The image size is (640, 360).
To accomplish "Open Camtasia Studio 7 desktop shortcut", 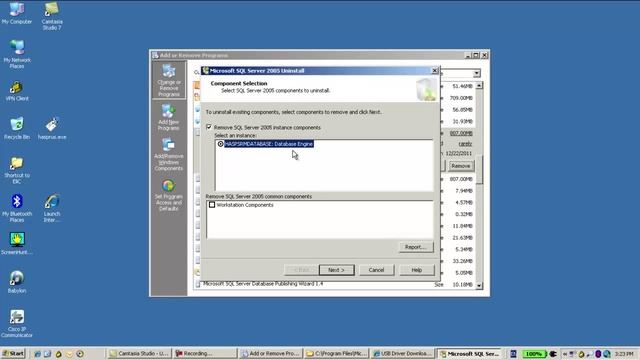I will 52,16.
